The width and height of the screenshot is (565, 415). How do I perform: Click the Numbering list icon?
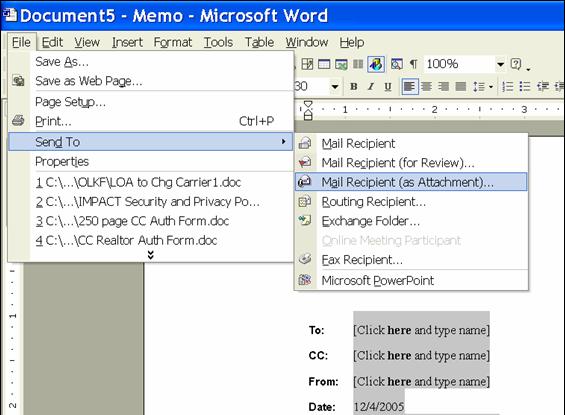pyautogui.click(x=508, y=86)
